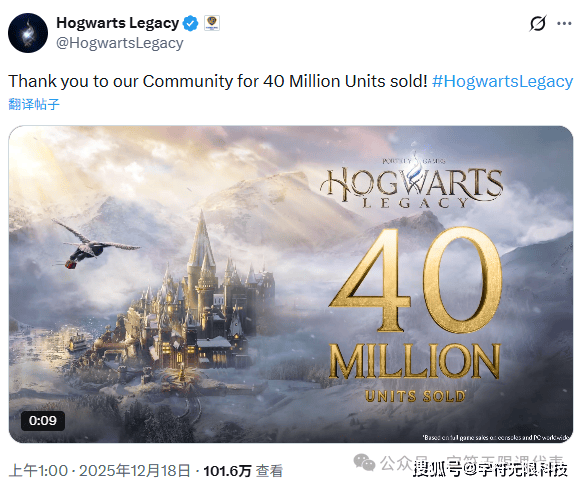Click the tweet text about 40 Million Units

[x=218, y=81]
